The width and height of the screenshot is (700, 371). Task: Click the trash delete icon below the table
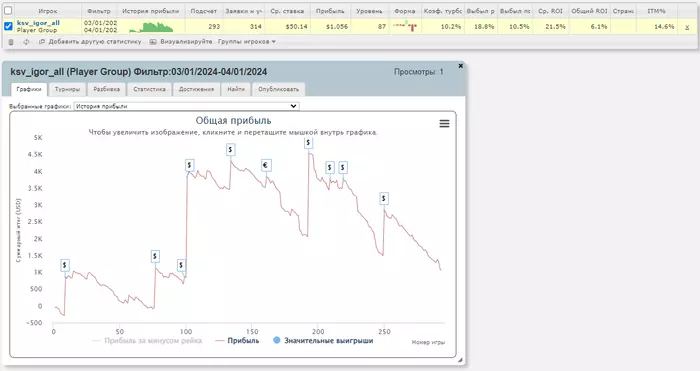click(11, 42)
